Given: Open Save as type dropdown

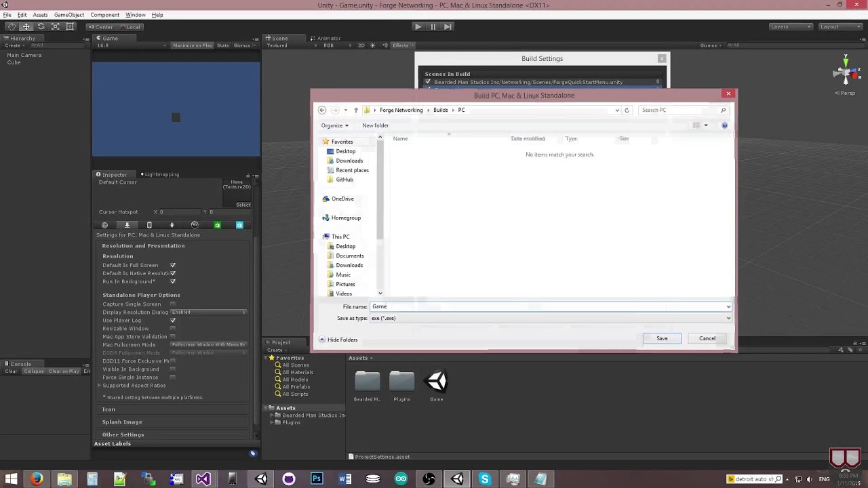Looking at the screenshot, I should click(551, 318).
